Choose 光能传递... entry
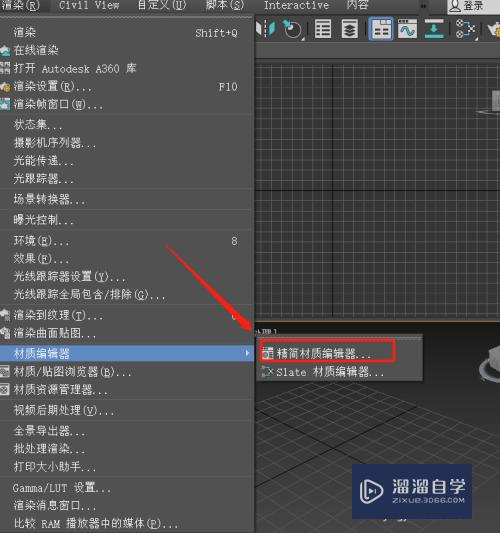Screen dimensions: 500x533 [x=126, y=161]
